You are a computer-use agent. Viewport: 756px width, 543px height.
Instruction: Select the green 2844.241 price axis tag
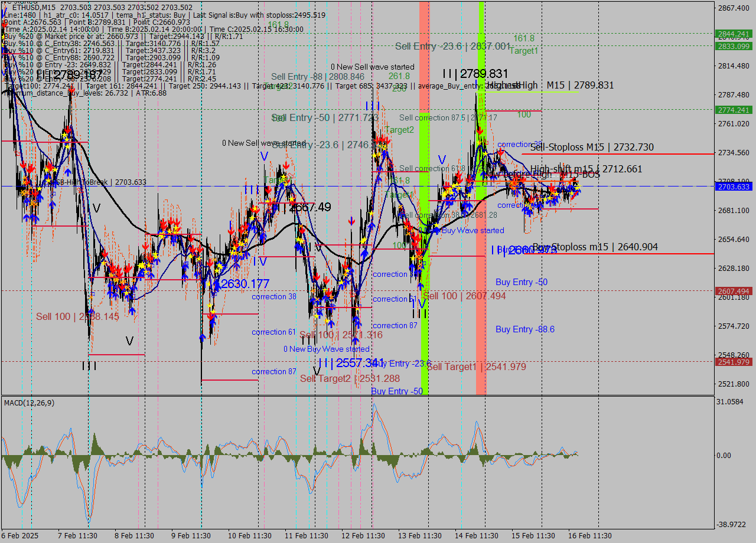coord(733,34)
